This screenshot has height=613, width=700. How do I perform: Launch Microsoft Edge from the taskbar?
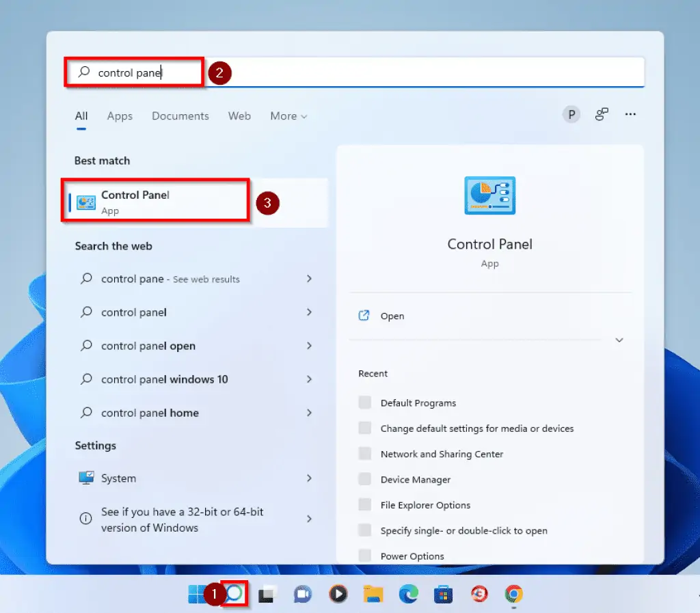point(408,595)
